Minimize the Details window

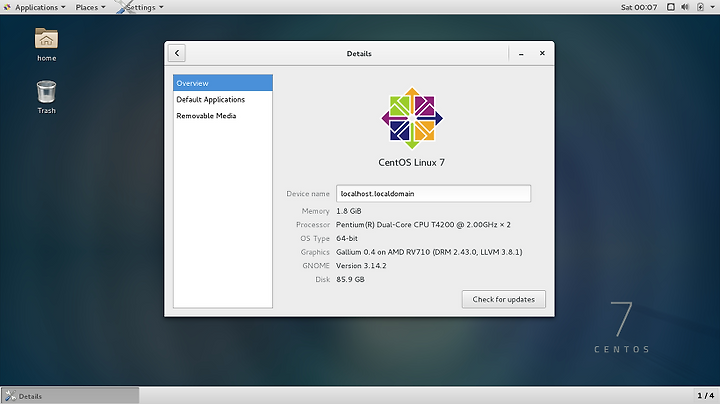pyautogui.click(x=521, y=53)
